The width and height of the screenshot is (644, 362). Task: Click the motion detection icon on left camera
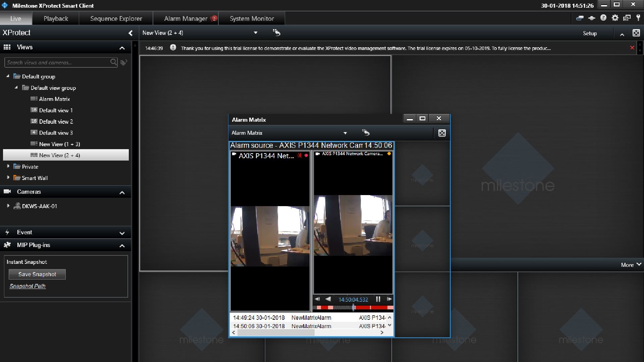point(300,156)
